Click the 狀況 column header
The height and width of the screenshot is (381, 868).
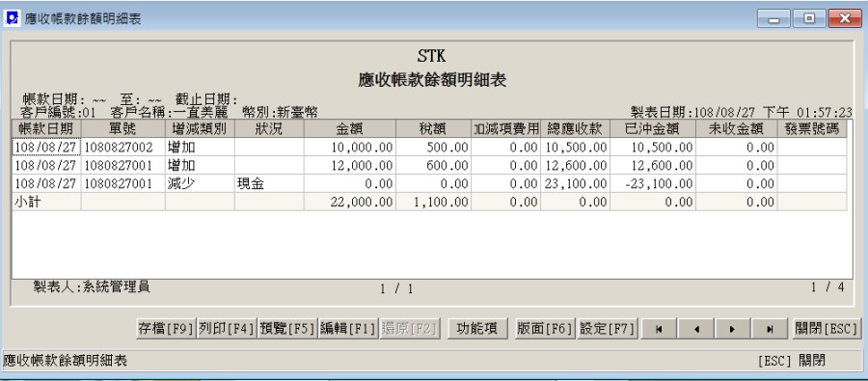[x=269, y=128]
